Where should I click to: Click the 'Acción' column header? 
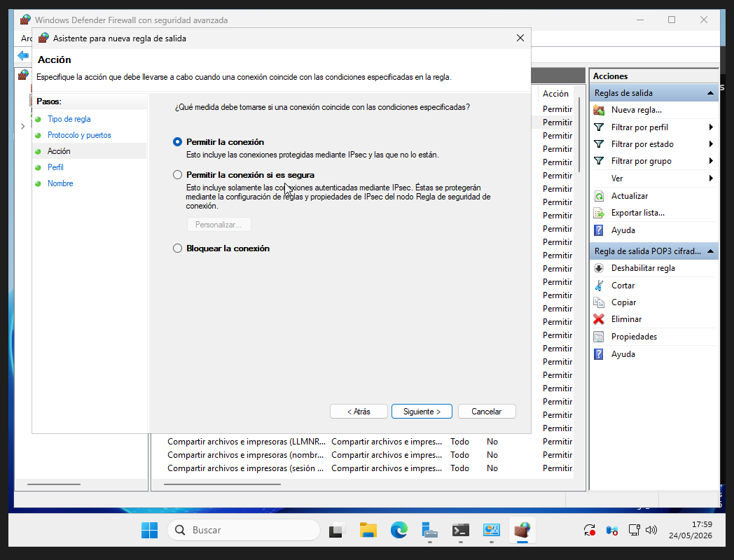[x=555, y=94]
